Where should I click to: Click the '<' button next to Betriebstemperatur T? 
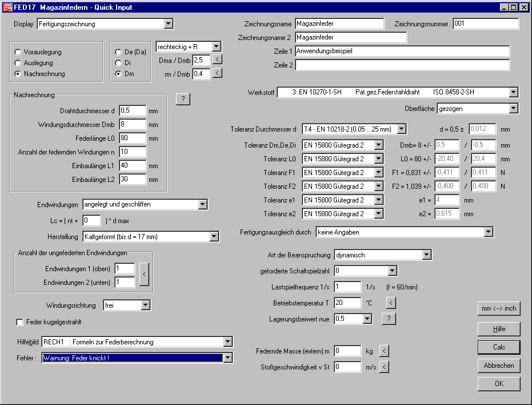point(391,303)
